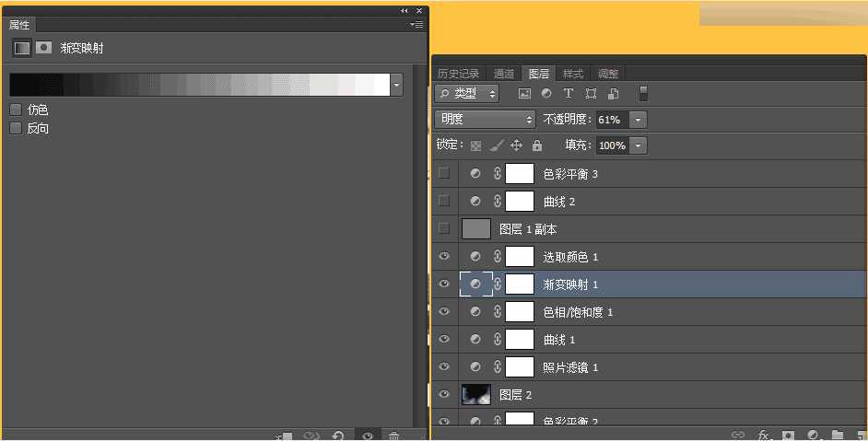Click the lock image pixels brush icon

[x=496, y=145]
